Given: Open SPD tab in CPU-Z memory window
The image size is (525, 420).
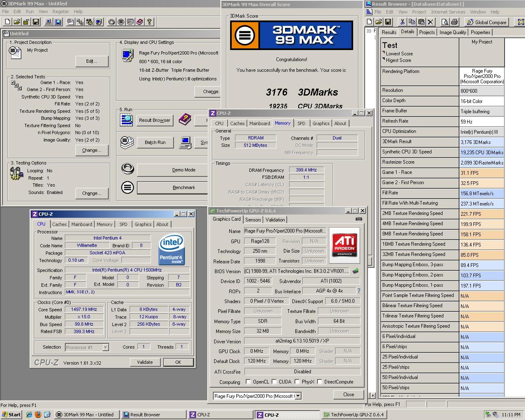Looking at the screenshot, I should click(x=301, y=123).
